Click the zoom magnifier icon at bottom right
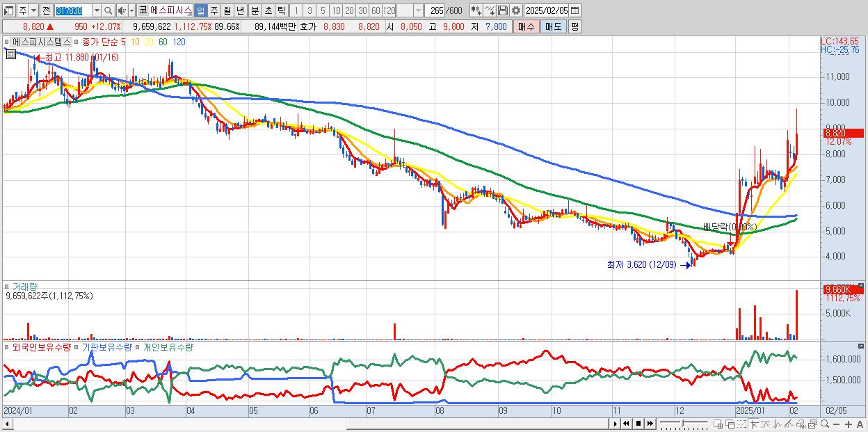This screenshot has width=868, height=432. (825, 424)
